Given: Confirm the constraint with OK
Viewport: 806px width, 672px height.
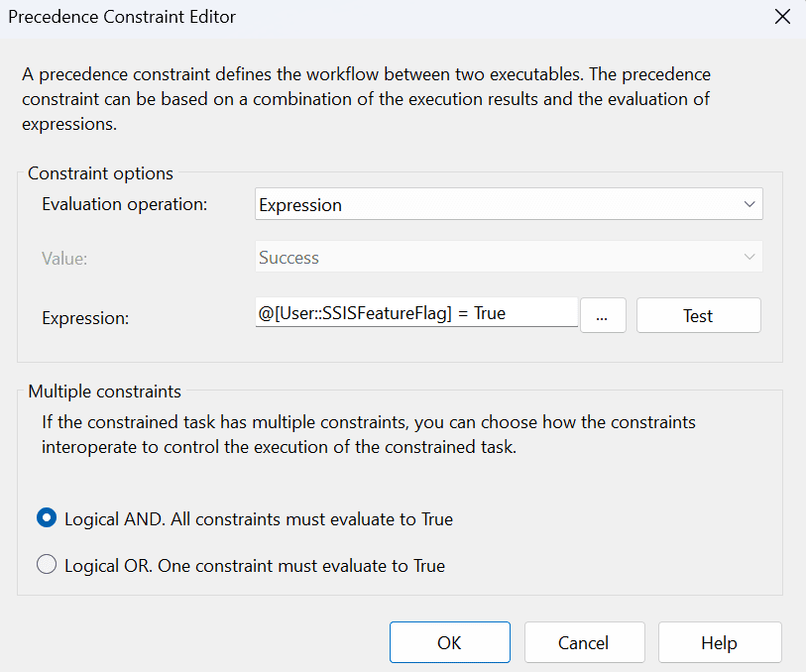Looking at the screenshot, I should [450, 642].
